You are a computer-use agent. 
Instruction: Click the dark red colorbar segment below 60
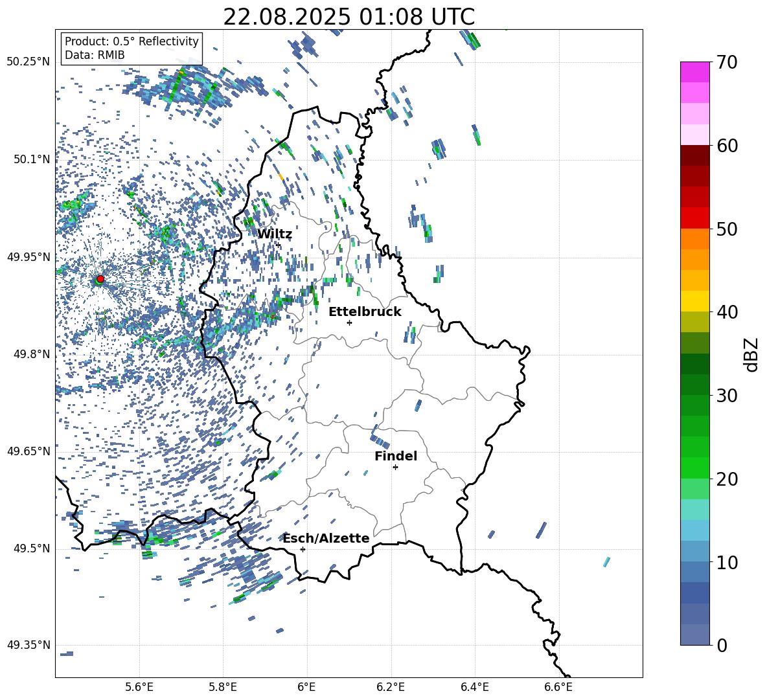tap(694, 155)
